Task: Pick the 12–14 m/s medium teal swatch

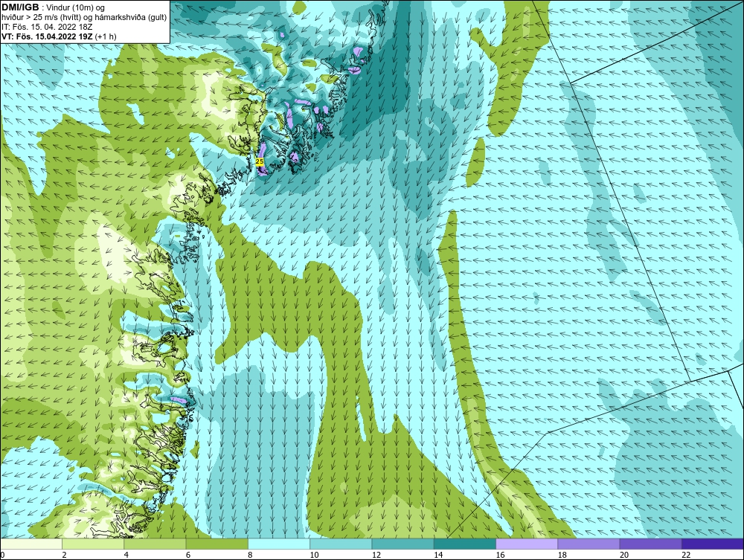Action: pos(403,544)
